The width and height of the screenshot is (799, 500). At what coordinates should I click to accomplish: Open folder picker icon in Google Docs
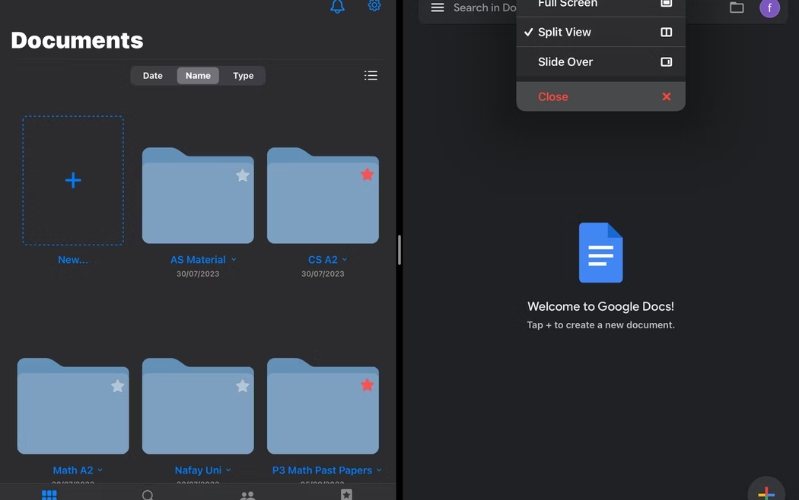click(x=736, y=7)
